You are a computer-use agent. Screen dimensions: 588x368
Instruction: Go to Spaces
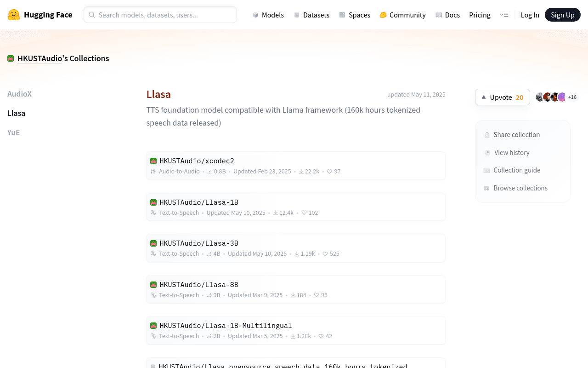click(355, 15)
